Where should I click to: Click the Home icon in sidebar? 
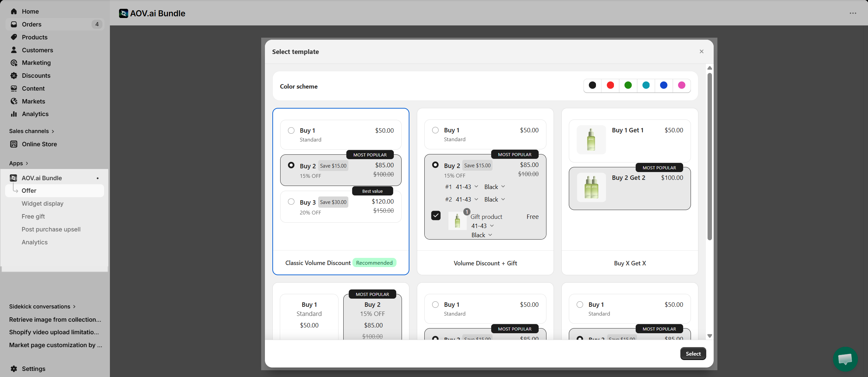[x=14, y=12]
